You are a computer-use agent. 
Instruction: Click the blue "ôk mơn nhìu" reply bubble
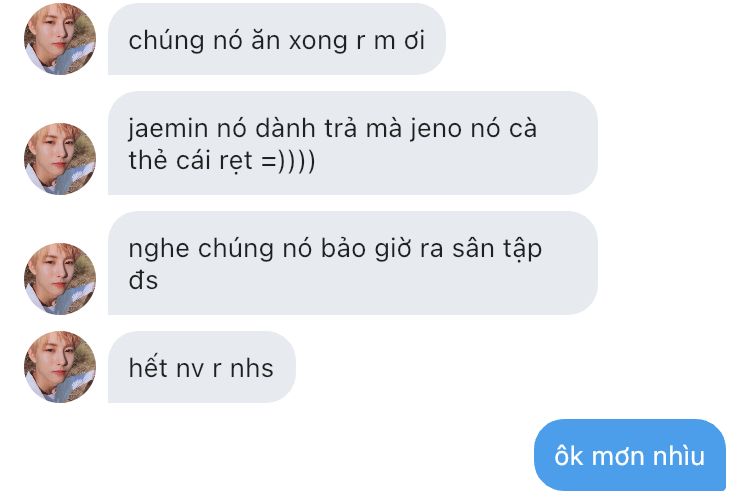coord(629,455)
